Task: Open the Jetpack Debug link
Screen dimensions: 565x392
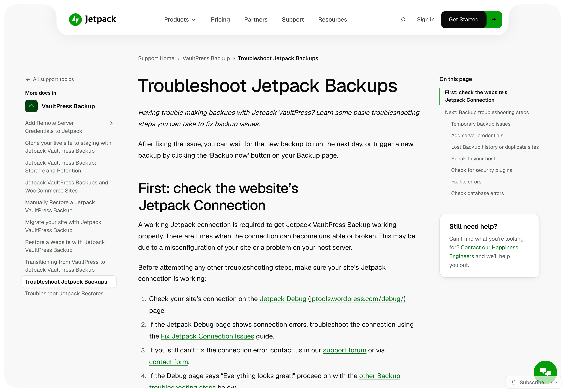Action: point(283,299)
